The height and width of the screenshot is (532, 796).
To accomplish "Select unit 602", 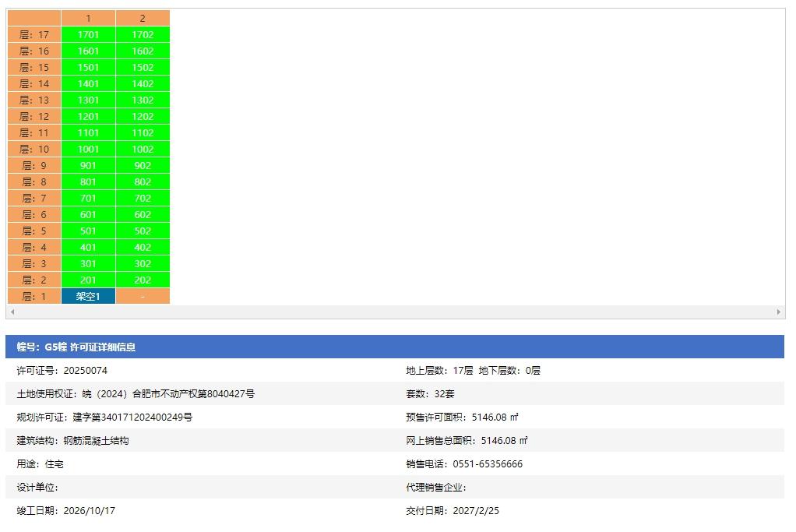I will (143, 214).
